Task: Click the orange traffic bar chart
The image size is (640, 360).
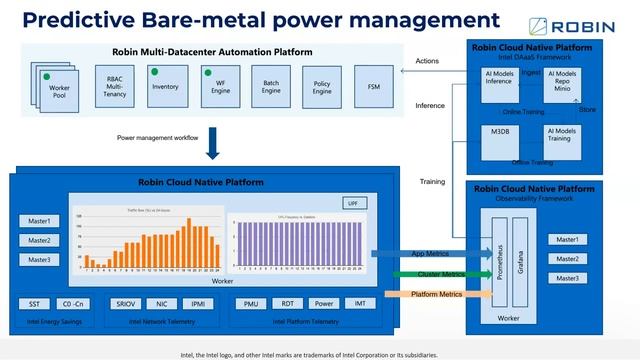Action: 148,240
